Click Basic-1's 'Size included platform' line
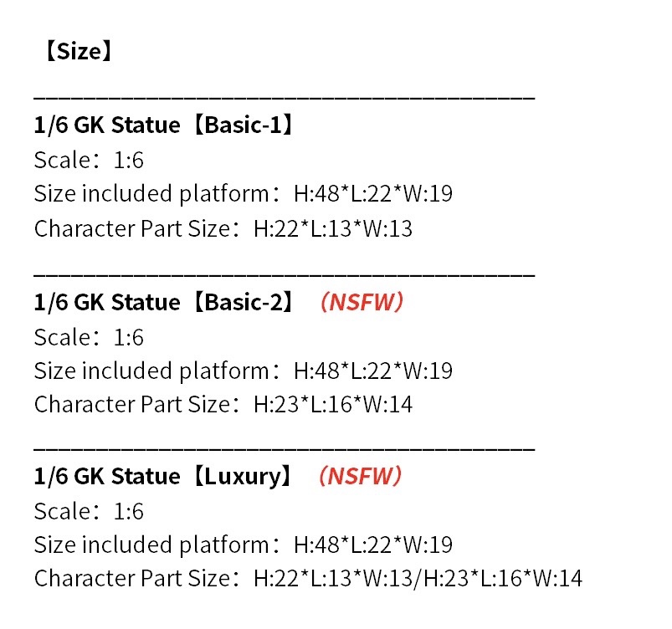This screenshot has height=629, width=672. (x=243, y=195)
